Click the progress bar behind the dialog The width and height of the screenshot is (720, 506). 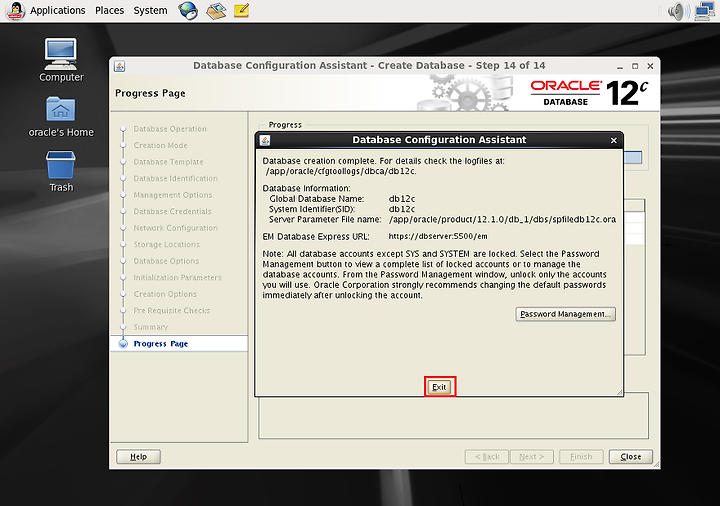click(633, 157)
